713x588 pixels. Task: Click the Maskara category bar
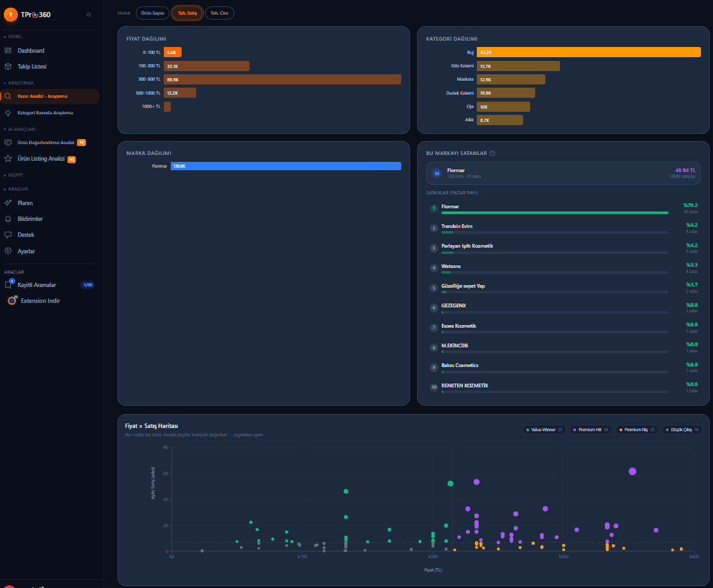pos(510,79)
